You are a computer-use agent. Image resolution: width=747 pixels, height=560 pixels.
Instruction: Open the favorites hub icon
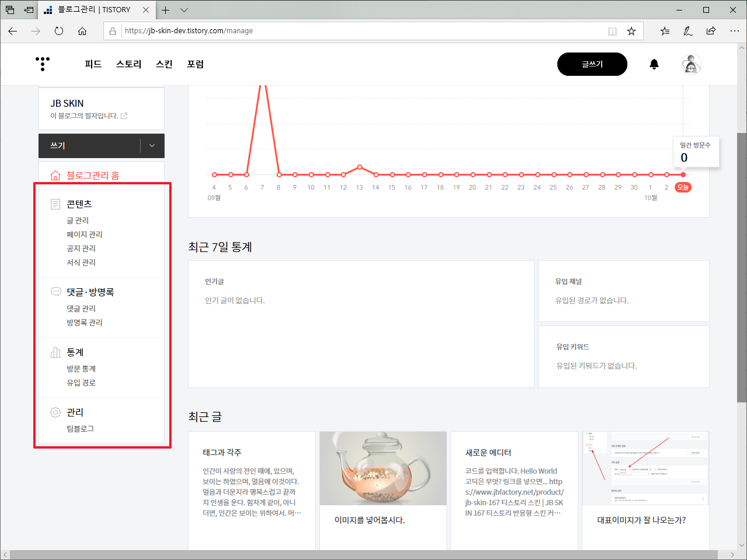[x=665, y=31]
